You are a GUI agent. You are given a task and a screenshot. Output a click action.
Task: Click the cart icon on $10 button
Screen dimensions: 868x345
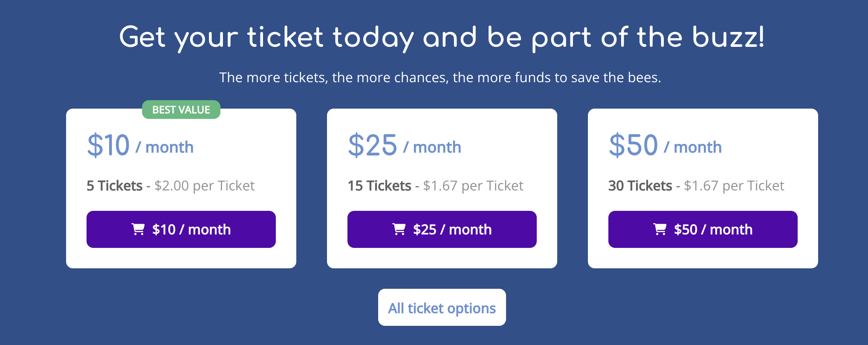(138, 229)
